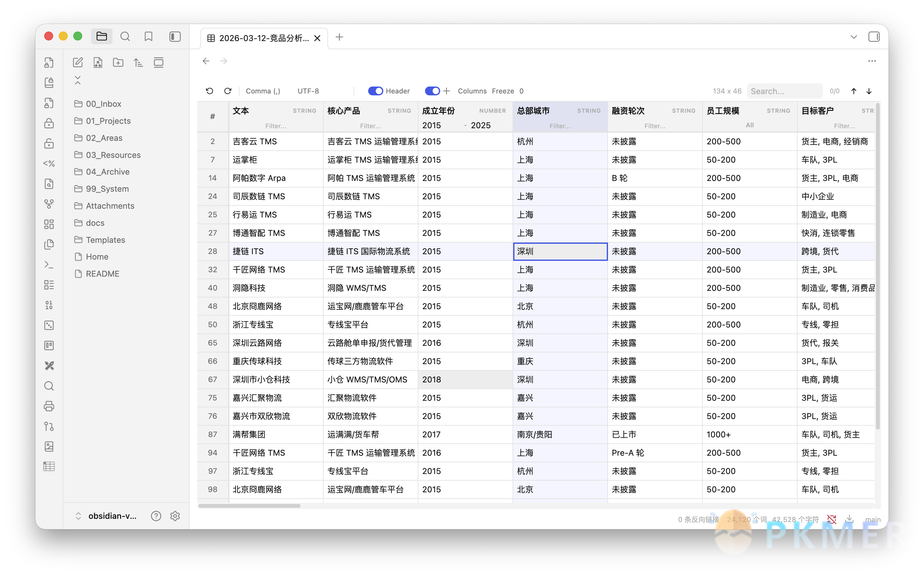
Task: Click the 满帮集团 cell
Action: click(x=276, y=435)
